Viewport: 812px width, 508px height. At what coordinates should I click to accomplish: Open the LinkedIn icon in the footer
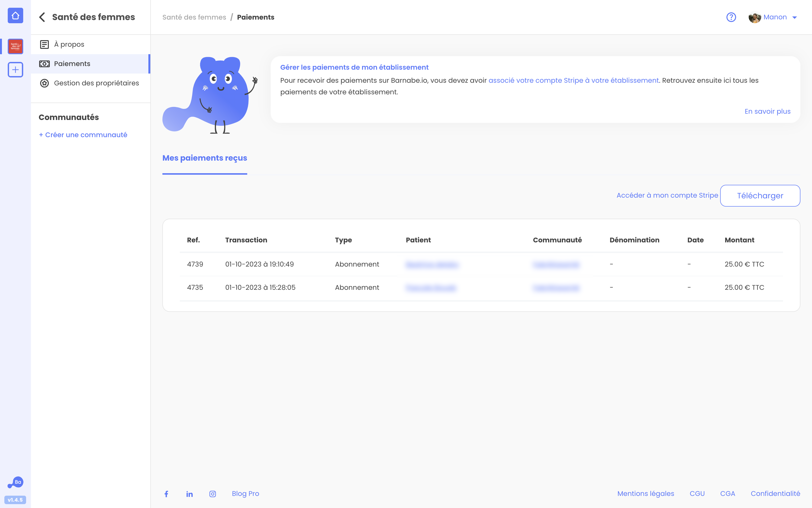click(189, 494)
